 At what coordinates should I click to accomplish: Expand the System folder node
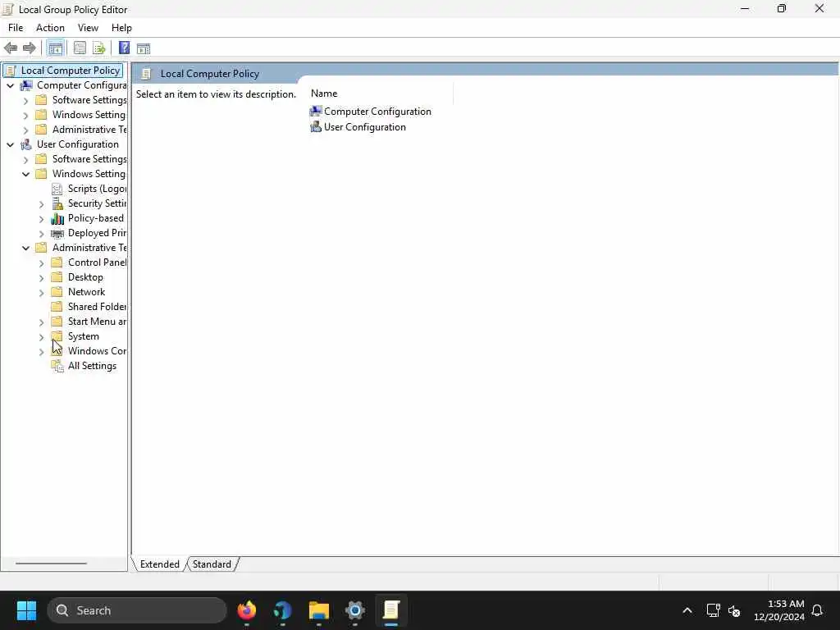(41, 337)
